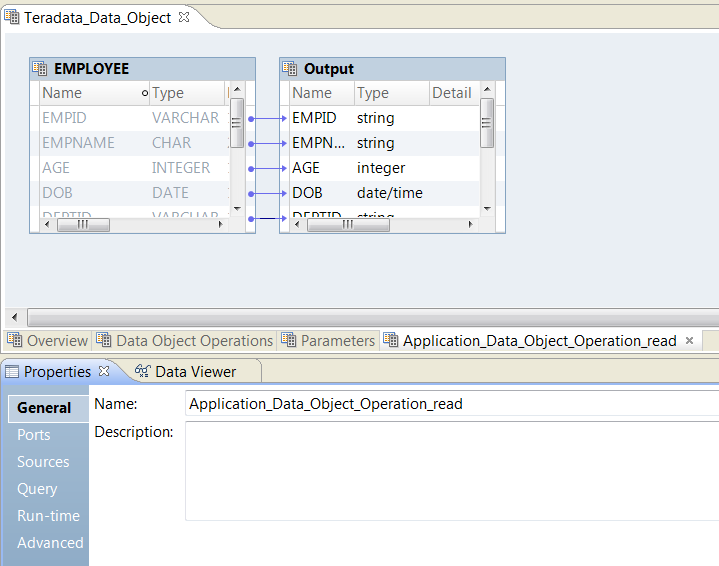The image size is (719, 566).
Task: Click the VARCHAR type cell for EMPID
Action: [x=186, y=118]
